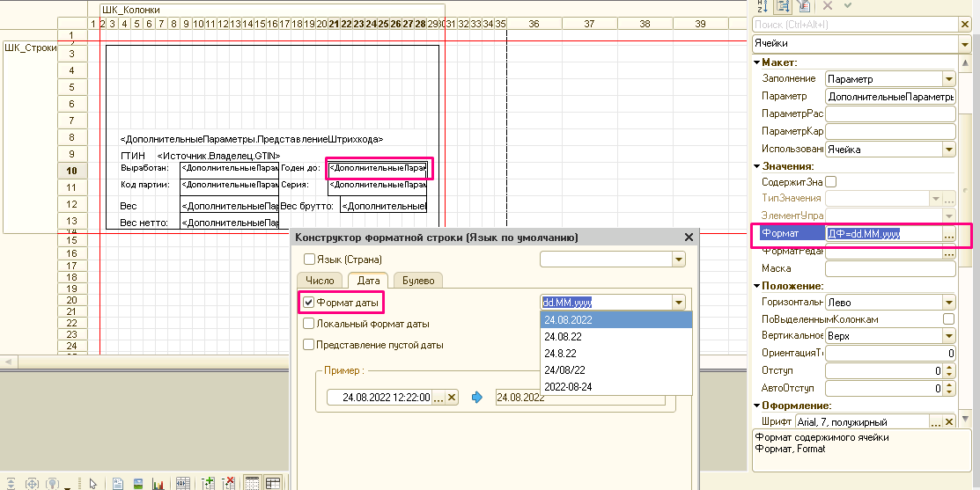The image size is (980, 490).
Task: Click the delete row red X icon
Action: 229,483
